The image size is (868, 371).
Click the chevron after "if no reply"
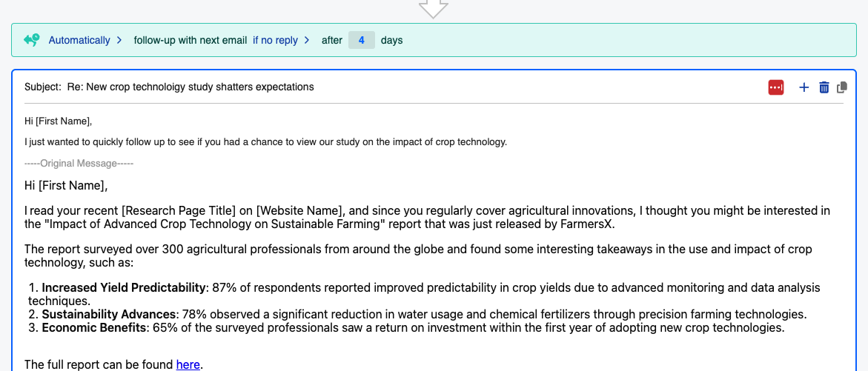(x=306, y=40)
